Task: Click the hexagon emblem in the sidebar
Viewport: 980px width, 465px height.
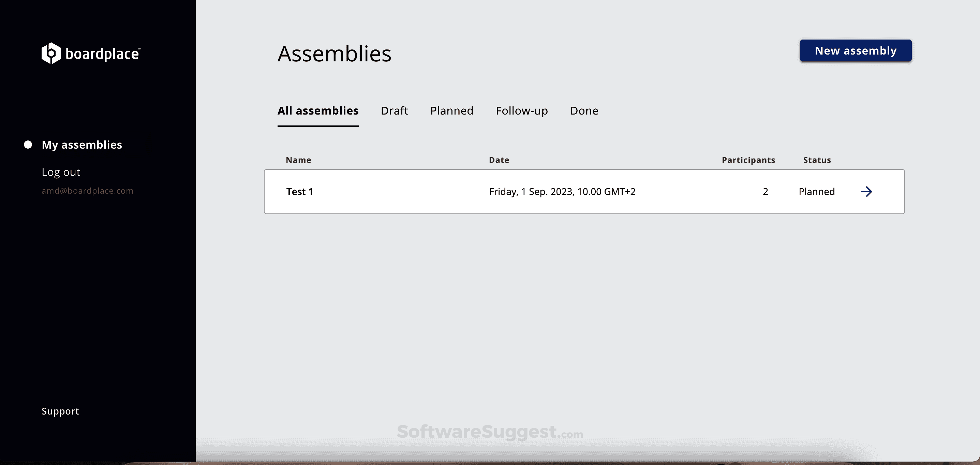Action: tap(51, 54)
